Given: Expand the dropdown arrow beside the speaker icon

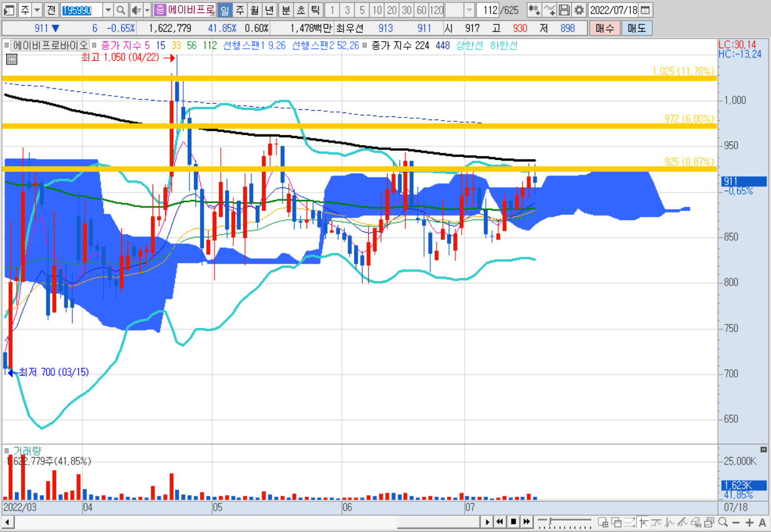Looking at the screenshot, I should tap(147, 10).
